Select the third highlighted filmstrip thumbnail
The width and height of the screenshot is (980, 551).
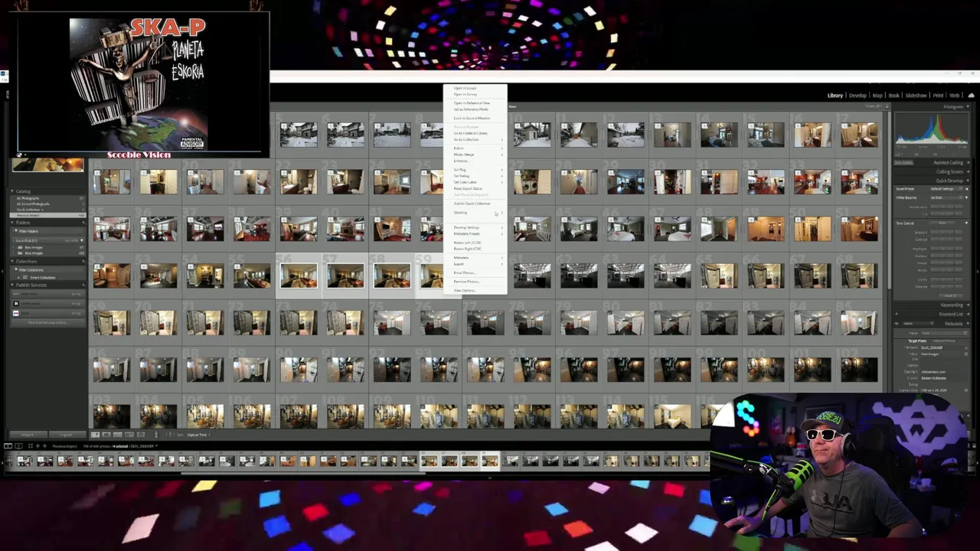point(469,461)
